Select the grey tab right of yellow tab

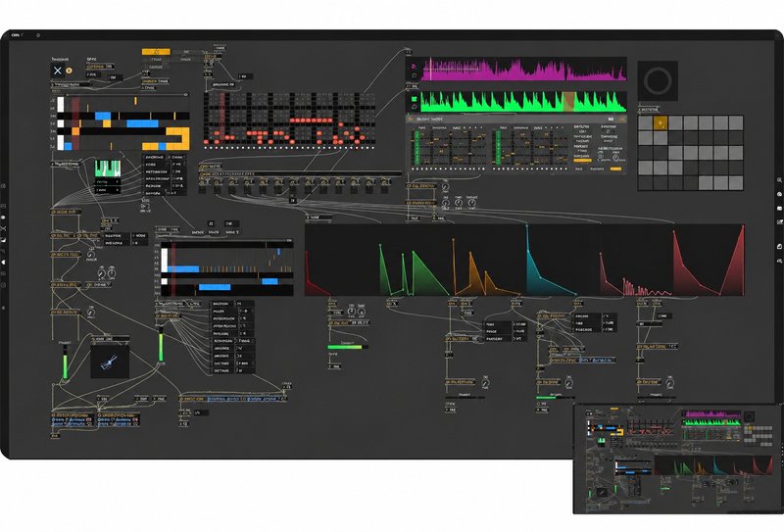pos(186,52)
